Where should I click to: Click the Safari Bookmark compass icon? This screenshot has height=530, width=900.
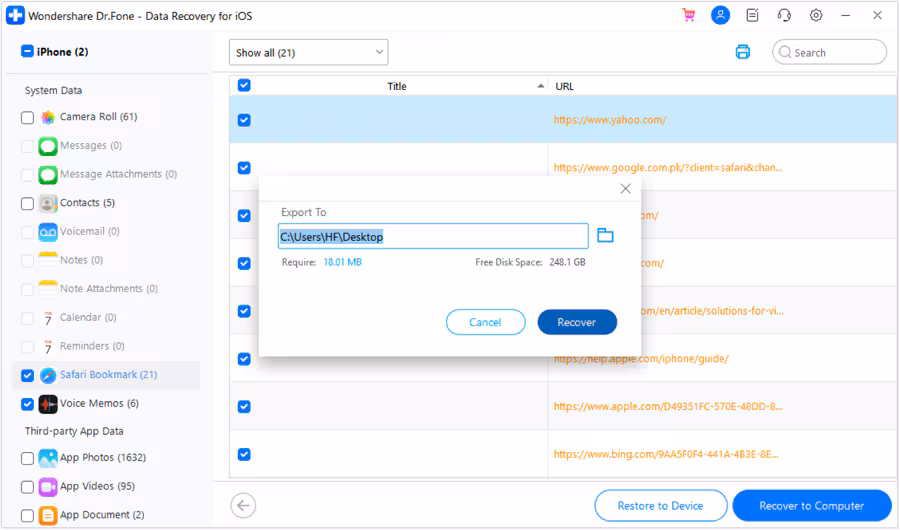click(x=48, y=376)
